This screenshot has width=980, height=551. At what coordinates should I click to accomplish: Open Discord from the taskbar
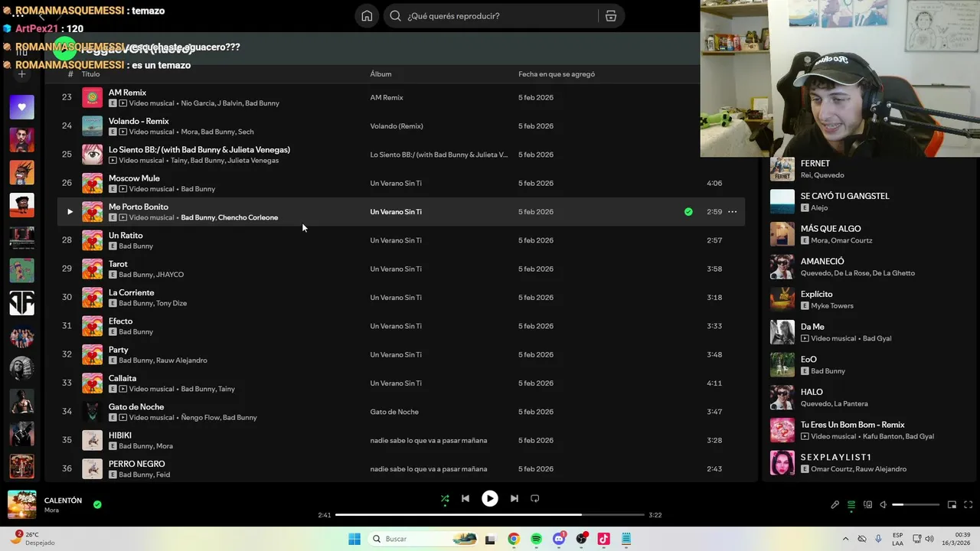[x=559, y=539]
